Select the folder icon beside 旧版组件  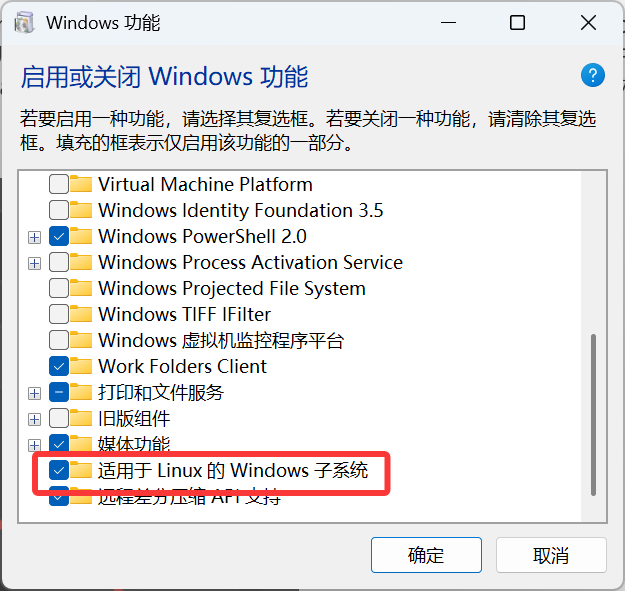[x=81, y=418]
